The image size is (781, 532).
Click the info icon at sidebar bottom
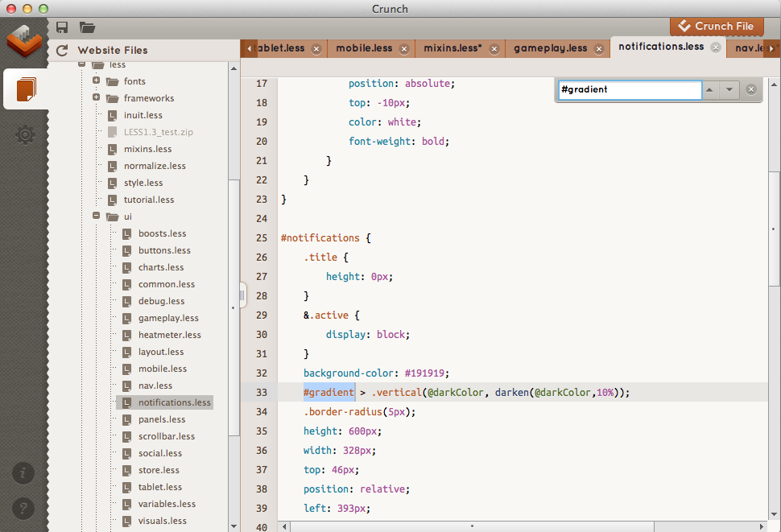coord(23,473)
